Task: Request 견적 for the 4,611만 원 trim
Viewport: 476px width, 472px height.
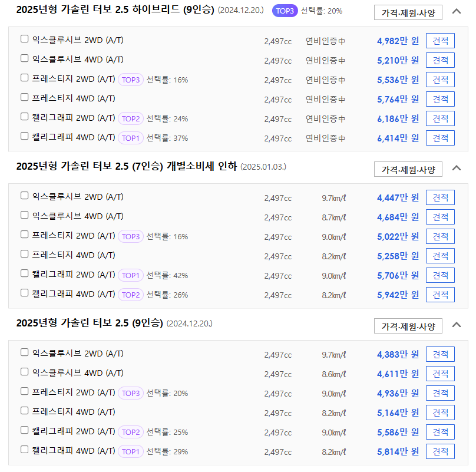Action: pos(440,374)
